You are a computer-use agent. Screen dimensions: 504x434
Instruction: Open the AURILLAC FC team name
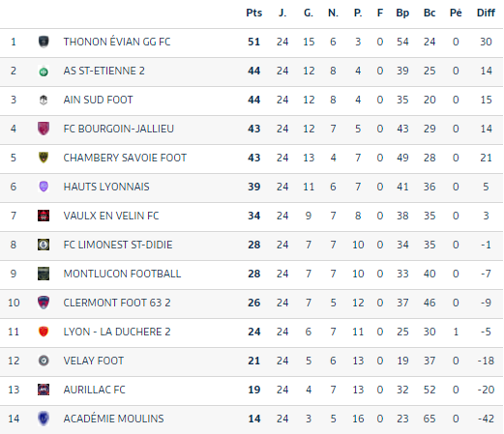coord(94,390)
